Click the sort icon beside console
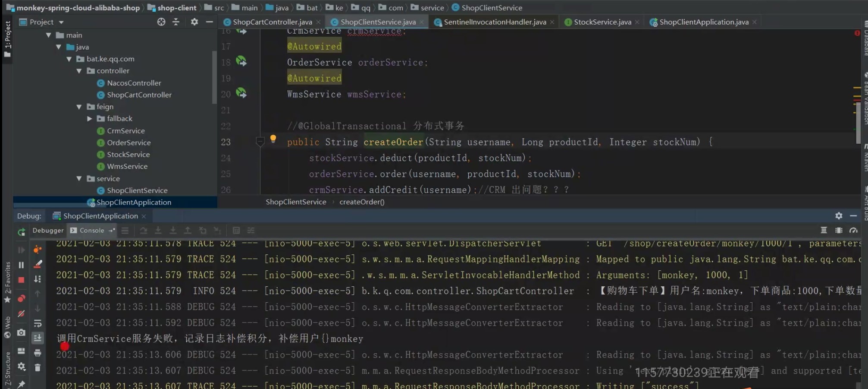Screen dimensions: 868x389 point(38,279)
